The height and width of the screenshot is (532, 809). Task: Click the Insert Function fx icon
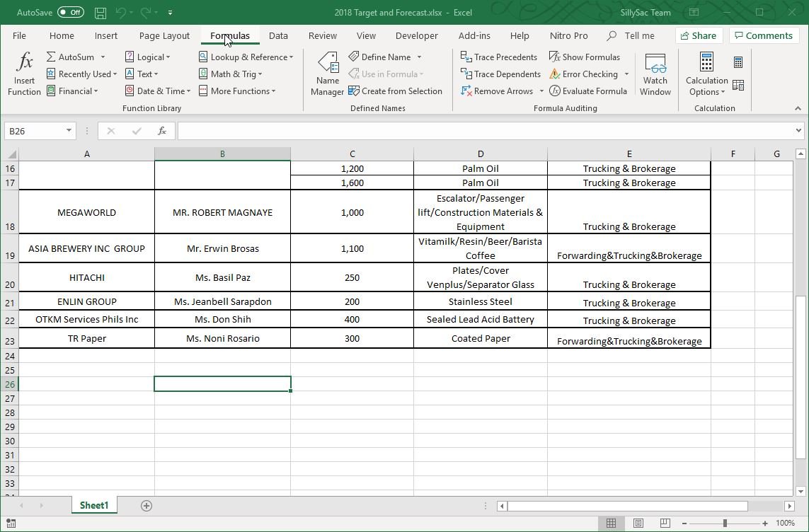pos(24,74)
